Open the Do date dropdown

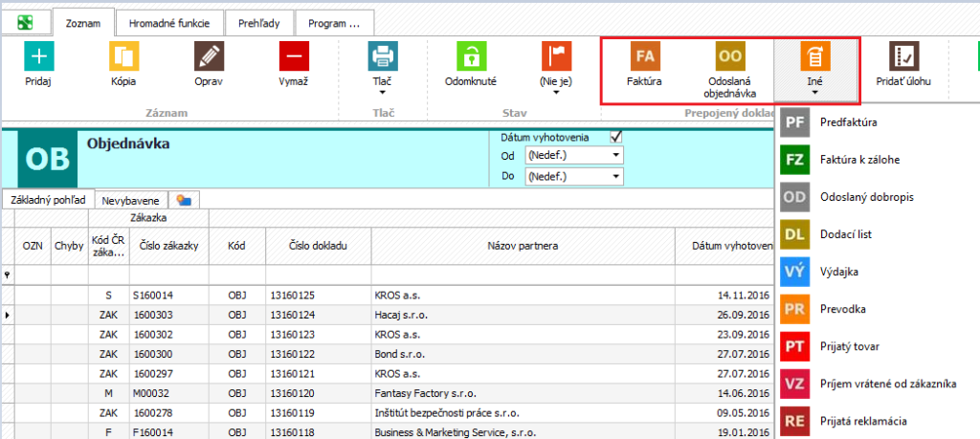click(616, 176)
